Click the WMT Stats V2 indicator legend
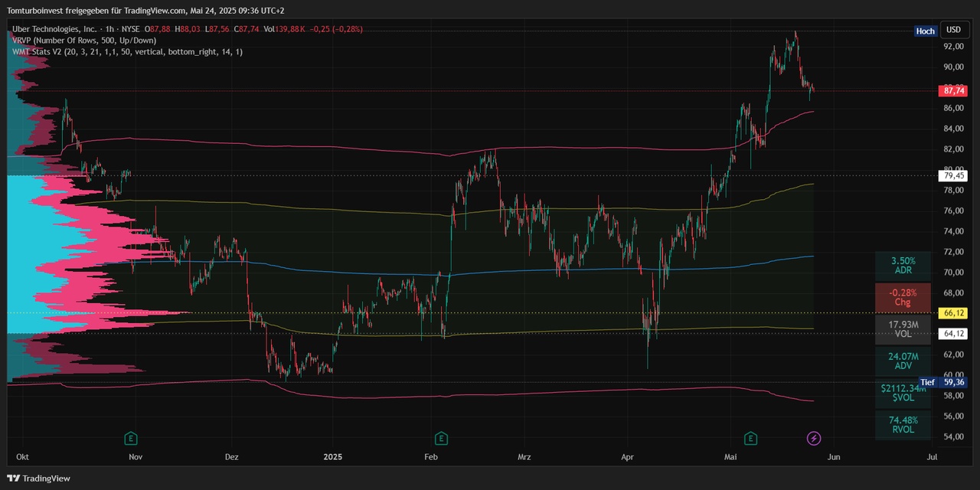 pyautogui.click(x=127, y=51)
